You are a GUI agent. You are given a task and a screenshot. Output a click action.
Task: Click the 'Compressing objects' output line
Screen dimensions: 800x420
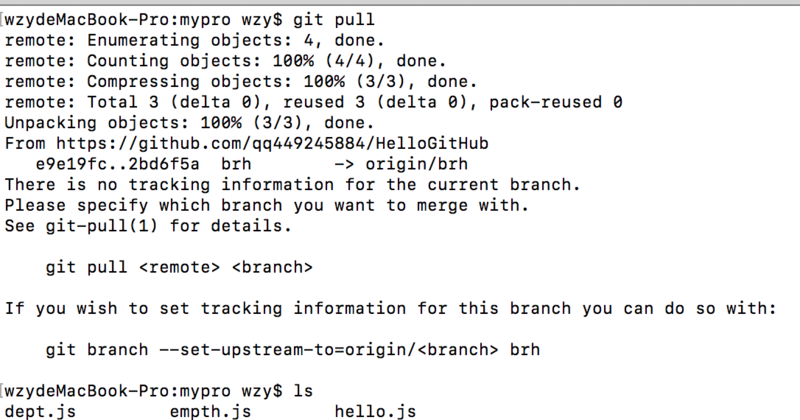click(240, 82)
